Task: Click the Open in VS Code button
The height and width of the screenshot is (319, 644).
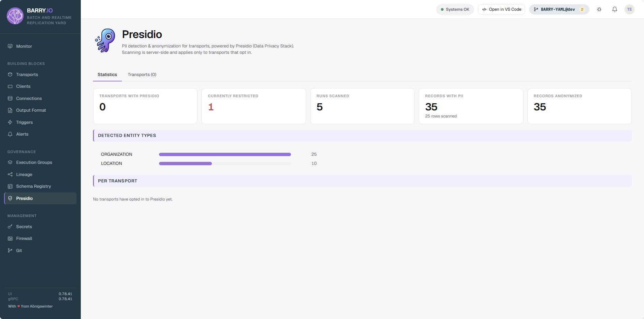Action: pos(502,9)
